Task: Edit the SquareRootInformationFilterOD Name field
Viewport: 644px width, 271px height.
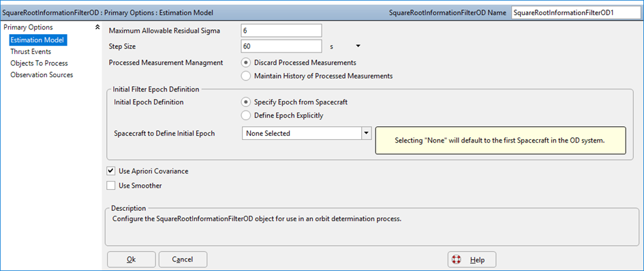Action: coord(575,13)
